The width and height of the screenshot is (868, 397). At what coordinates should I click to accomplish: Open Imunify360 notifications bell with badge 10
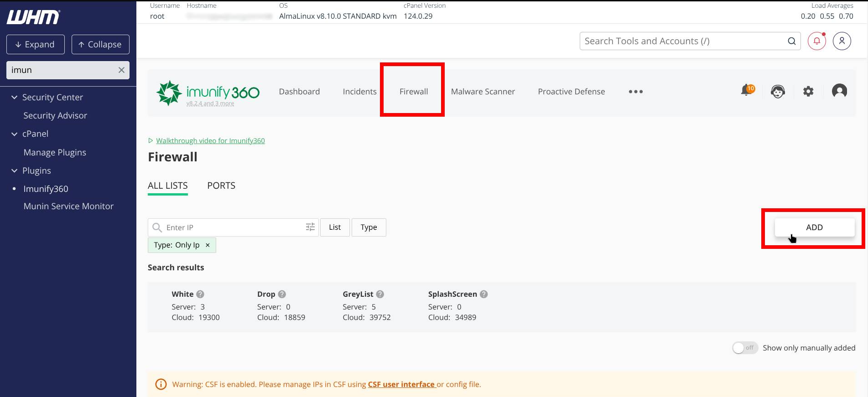(x=747, y=90)
